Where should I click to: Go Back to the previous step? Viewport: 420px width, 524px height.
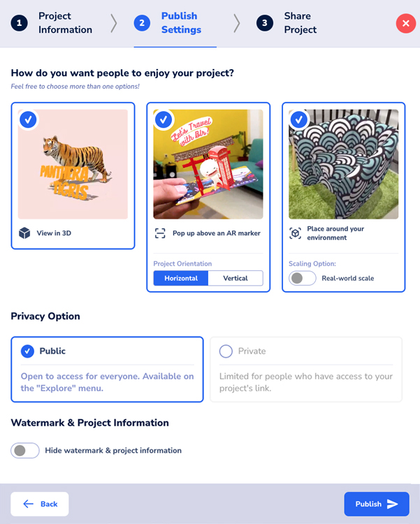point(40,504)
